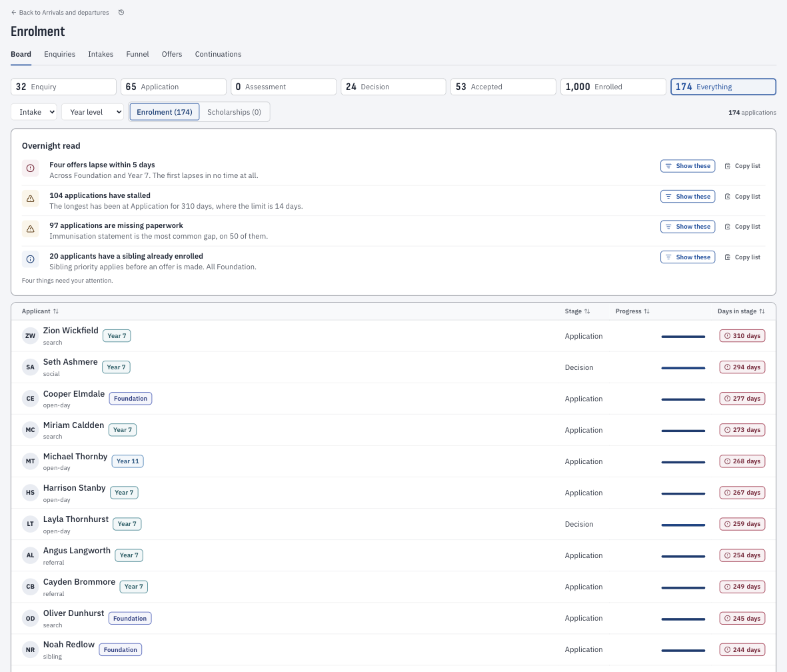The image size is (787, 672).
Task: Click the 310 days badge
Action: click(742, 336)
